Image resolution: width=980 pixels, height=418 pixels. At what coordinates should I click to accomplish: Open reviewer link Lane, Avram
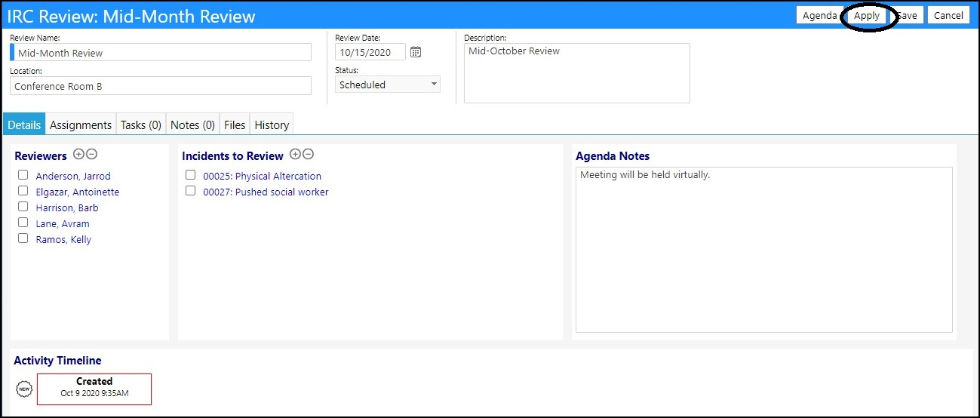point(63,223)
